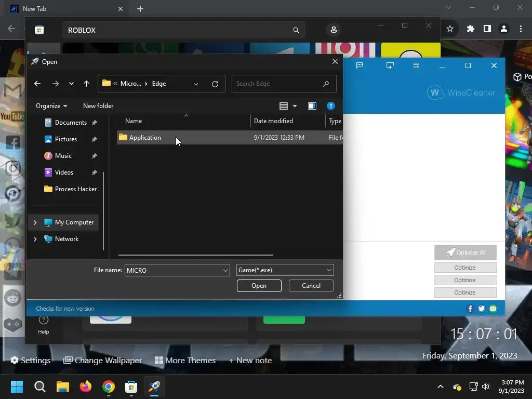Click More Themes on new tab page

pyautogui.click(x=185, y=361)
